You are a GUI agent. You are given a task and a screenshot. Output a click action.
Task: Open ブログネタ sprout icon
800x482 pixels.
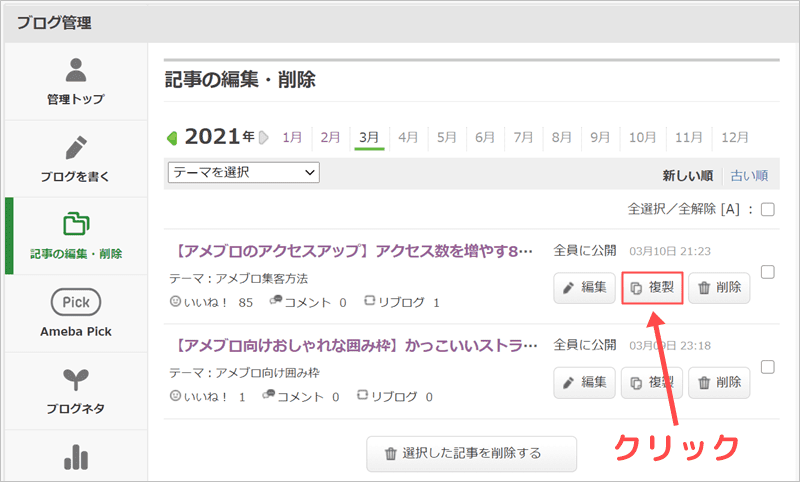[76, 379]
